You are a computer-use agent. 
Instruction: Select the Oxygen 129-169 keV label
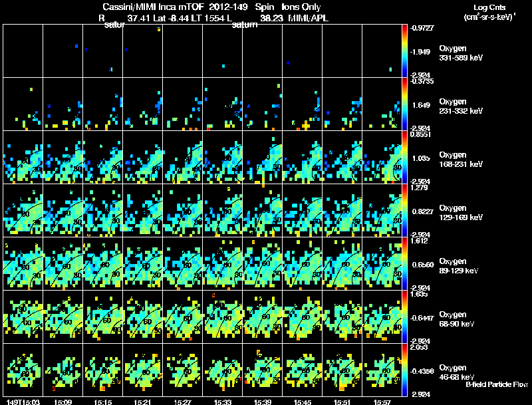(461, 213)
